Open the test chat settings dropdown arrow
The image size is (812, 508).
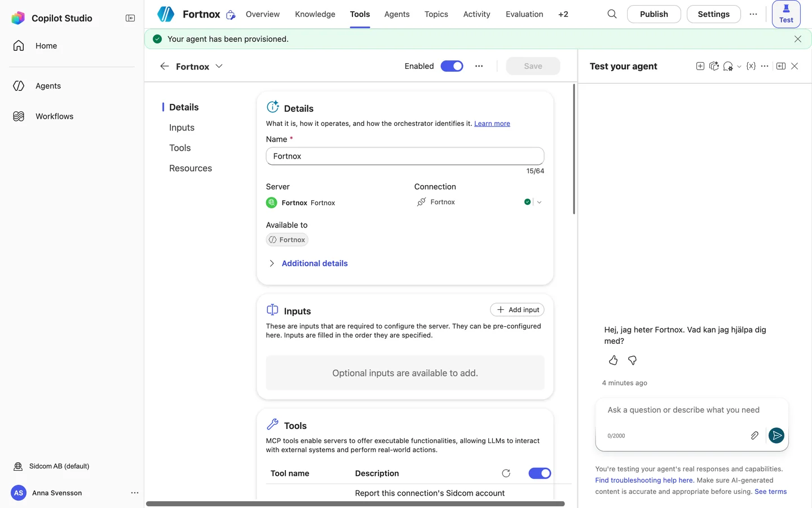coord(739,67)
